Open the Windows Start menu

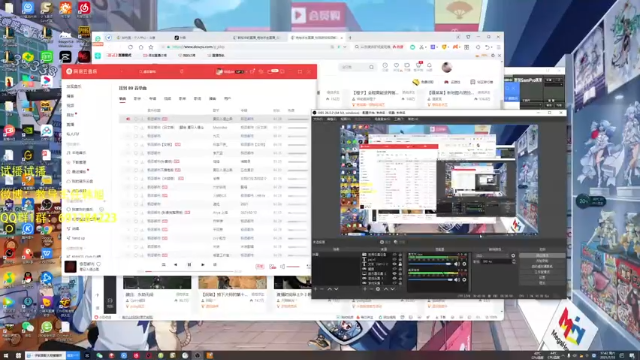coord(7,356)
